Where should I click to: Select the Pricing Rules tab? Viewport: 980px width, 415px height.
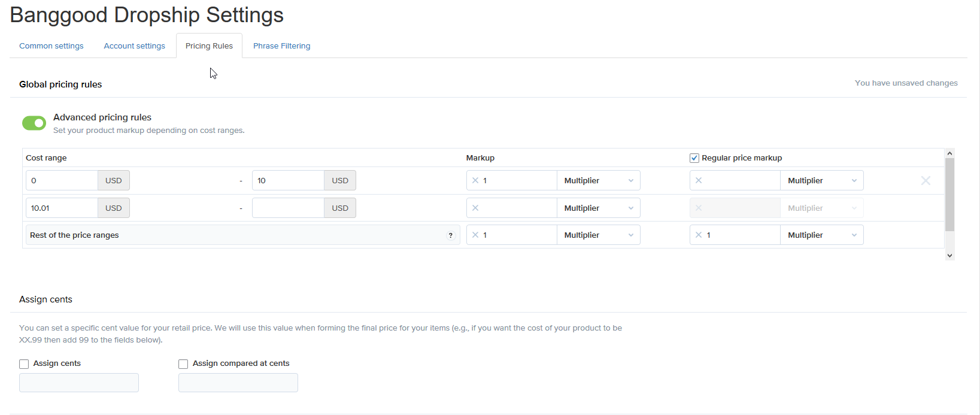tap(209, 46)
